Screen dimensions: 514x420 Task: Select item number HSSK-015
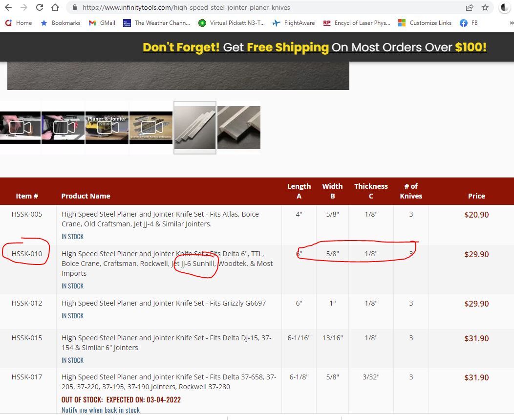(27, 338)
